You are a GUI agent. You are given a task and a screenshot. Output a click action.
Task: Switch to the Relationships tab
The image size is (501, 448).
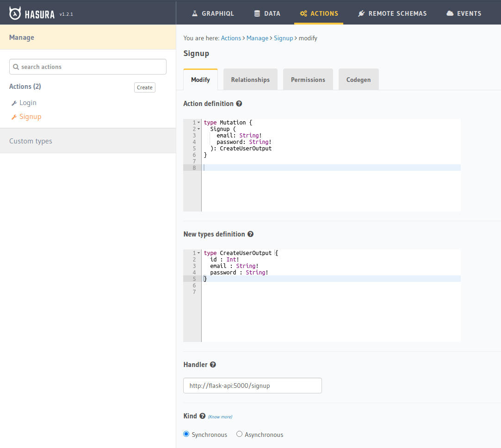(x=250, y=79)
